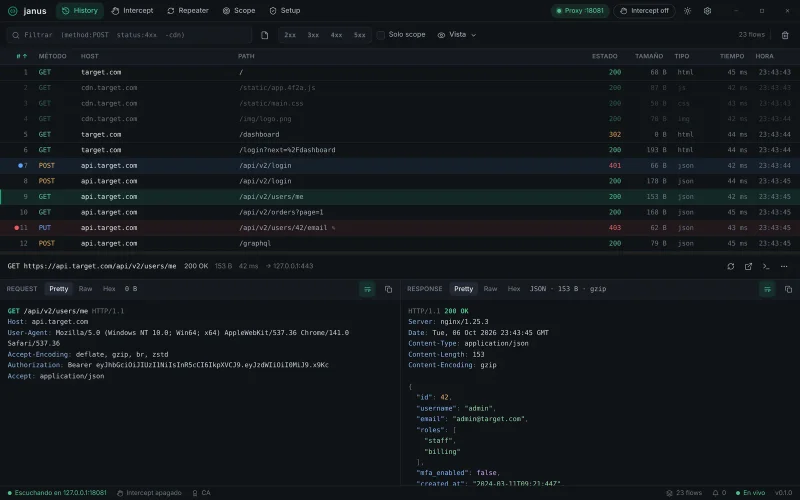Screen dimensions: 800x500
Task: Select flow 7 POST /api/v2/login 401
Action: click(x=400, y=165)
